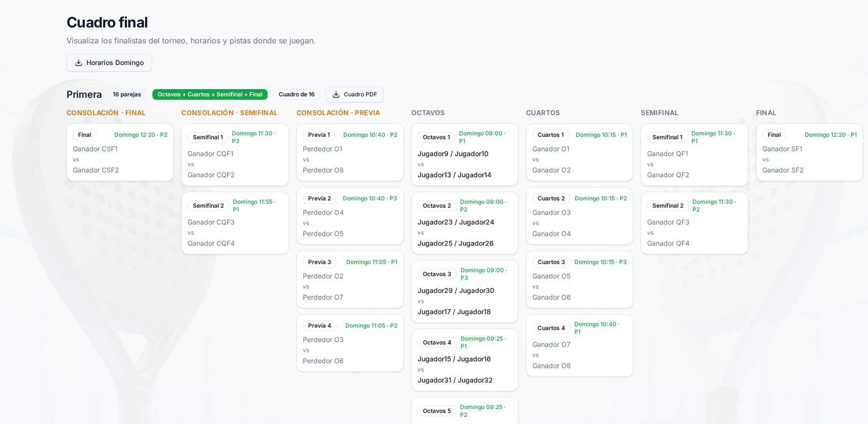Click the schedule "Domingo 12:20 · P2"
Image resolution: width=868 pixels, height=424 pixels.
pos(141,135)
